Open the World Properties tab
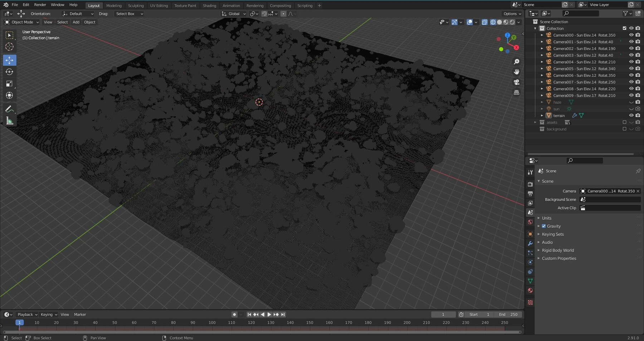This screenshot has height=341, width=644. coord(530,222)
